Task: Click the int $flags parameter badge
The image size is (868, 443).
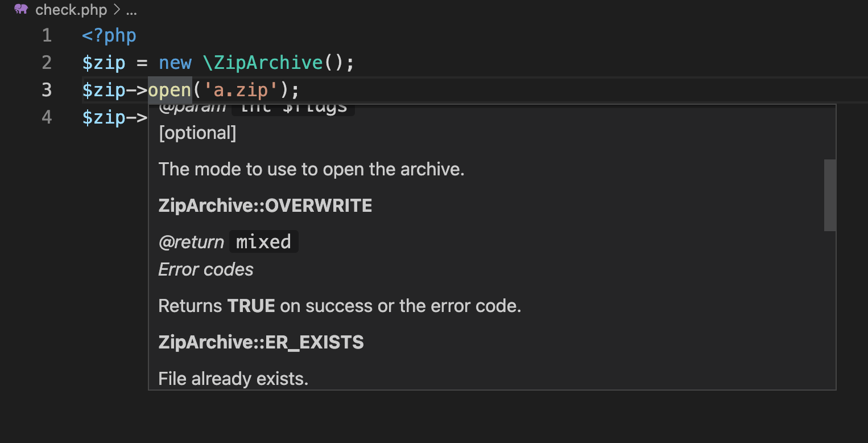Action: coord(293,106)
